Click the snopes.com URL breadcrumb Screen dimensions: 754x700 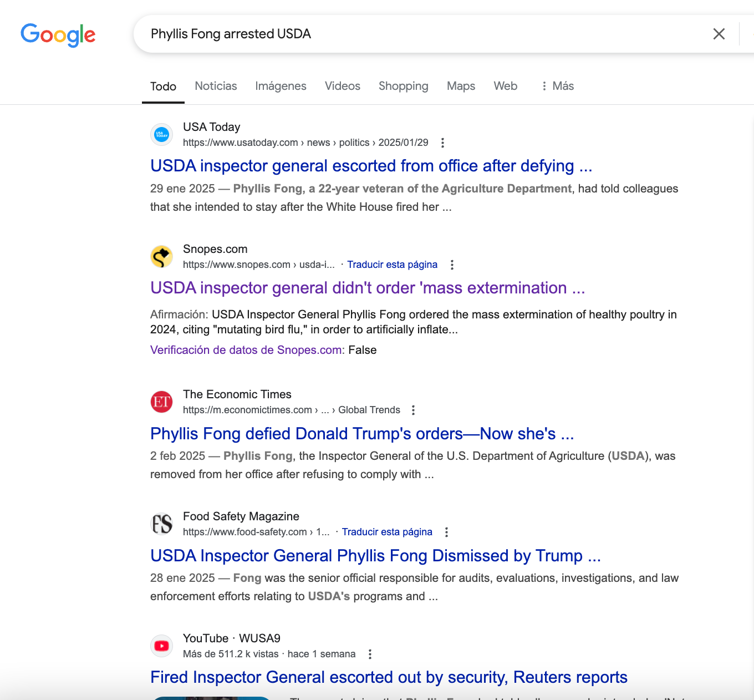point(259,265)
